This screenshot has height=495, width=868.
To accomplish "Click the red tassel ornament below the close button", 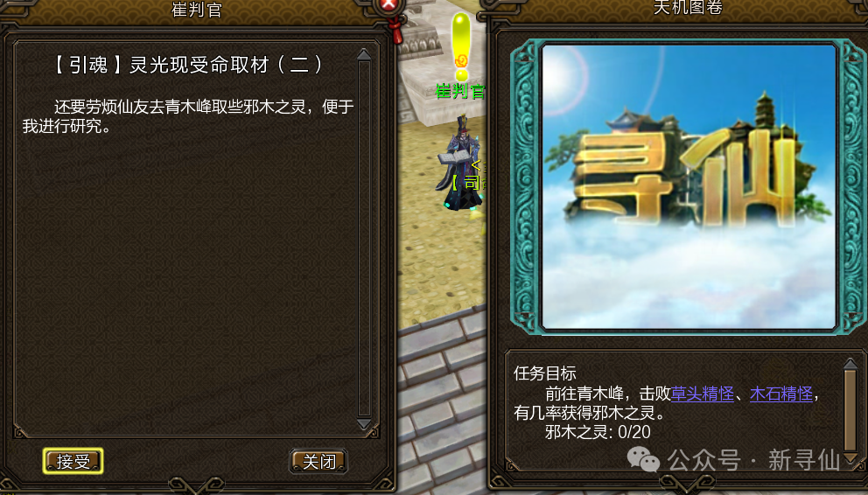I will tap(397, 31).
